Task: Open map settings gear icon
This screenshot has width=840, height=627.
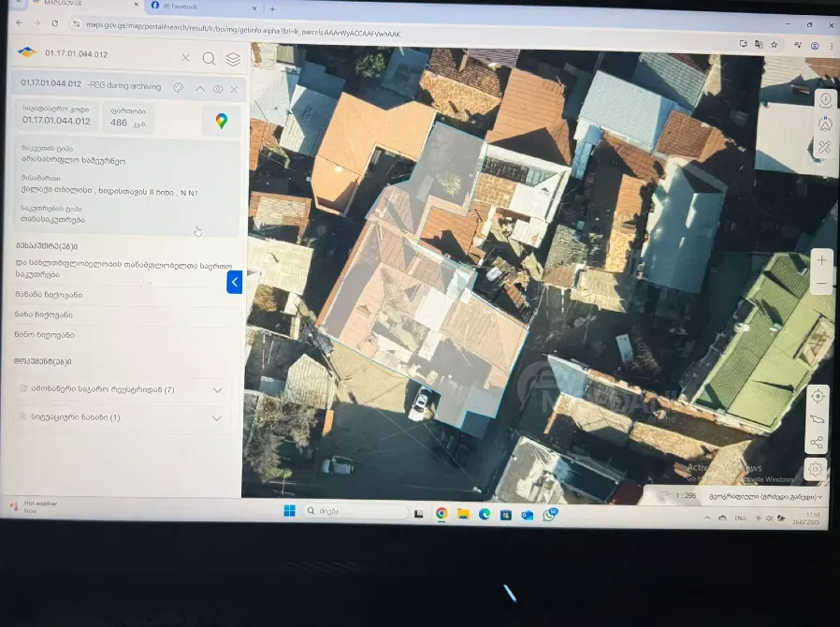Action: (817, 468)
